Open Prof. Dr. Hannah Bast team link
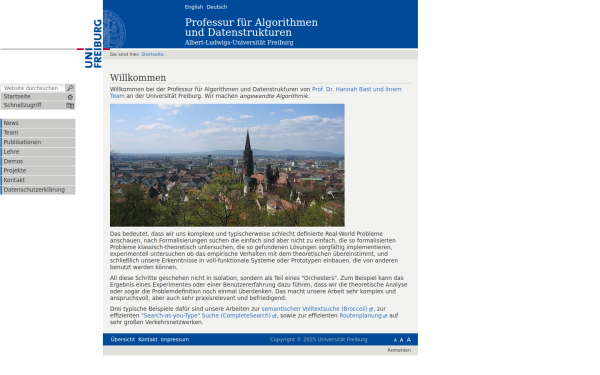This screenshot has height=375, width=600. coord(356,89)
